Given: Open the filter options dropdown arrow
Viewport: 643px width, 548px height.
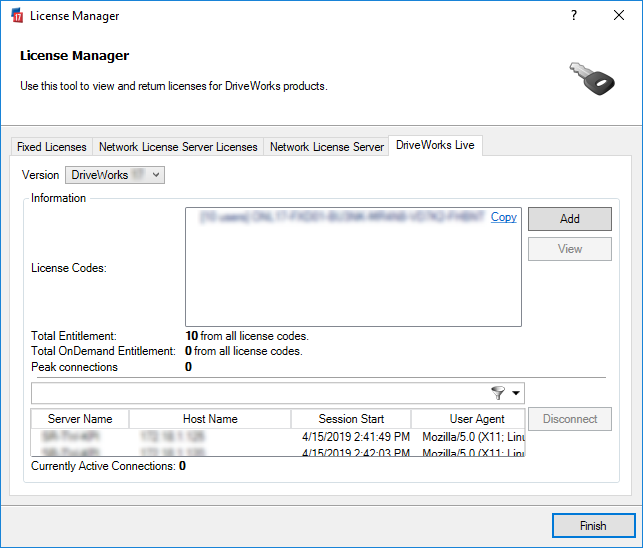Looking at the screenshot, I should pos(516,393).
